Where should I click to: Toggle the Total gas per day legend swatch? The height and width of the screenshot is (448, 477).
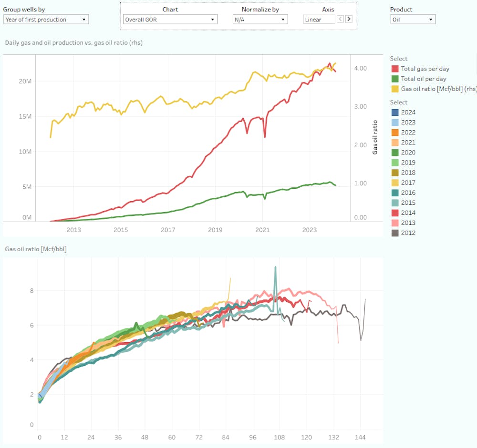[394, 69]
